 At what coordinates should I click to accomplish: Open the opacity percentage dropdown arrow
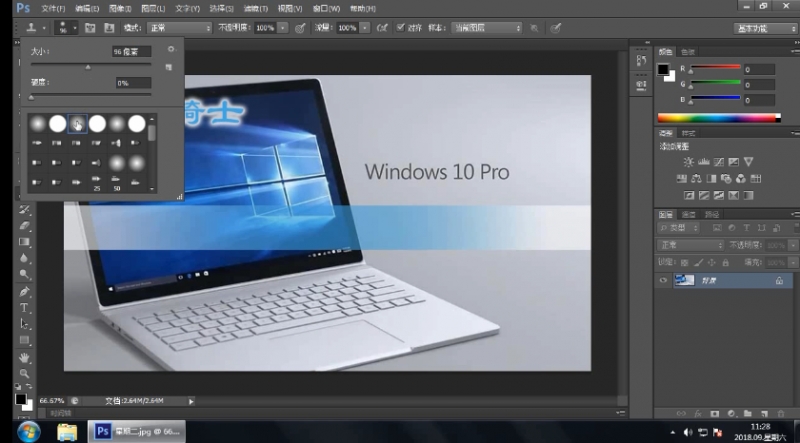click(283, 28)
